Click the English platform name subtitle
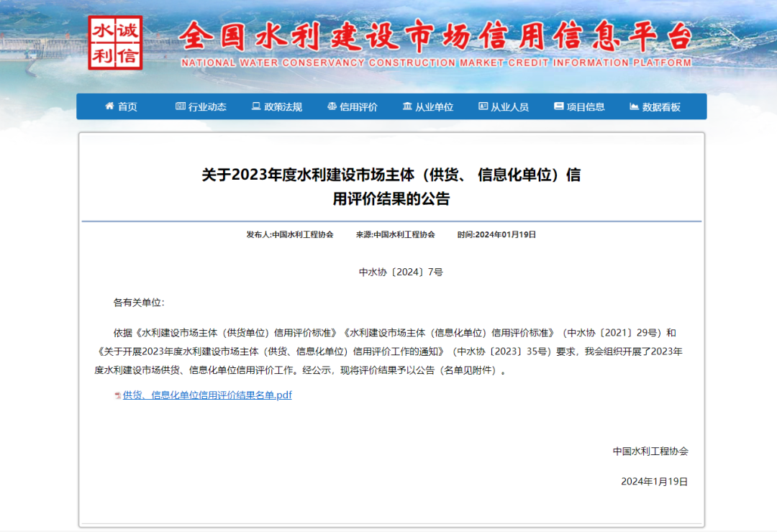Screen dimensions: 777x532 436,63
